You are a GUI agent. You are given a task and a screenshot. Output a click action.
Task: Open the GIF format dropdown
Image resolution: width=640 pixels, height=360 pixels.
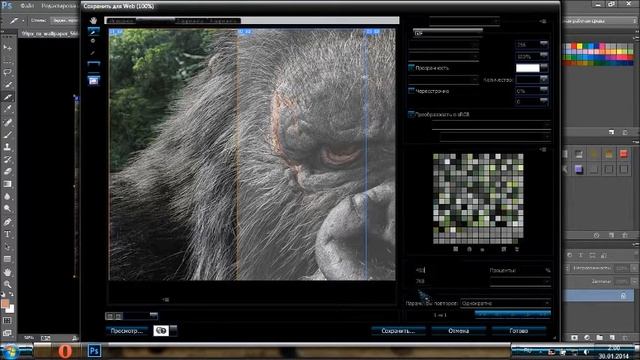click(x=448, y=33)
